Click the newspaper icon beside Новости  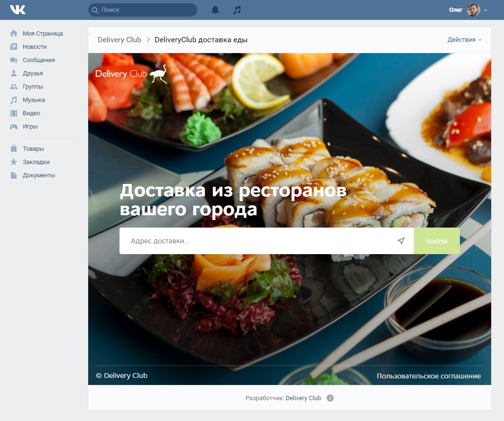pyautogui.click(x=13, y=46)
